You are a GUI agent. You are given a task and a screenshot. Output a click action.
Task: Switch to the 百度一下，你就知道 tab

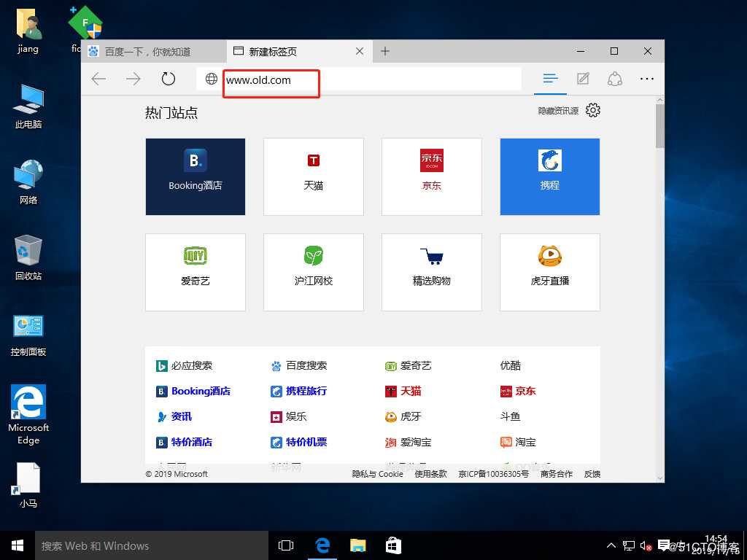[x=154, y=52]
